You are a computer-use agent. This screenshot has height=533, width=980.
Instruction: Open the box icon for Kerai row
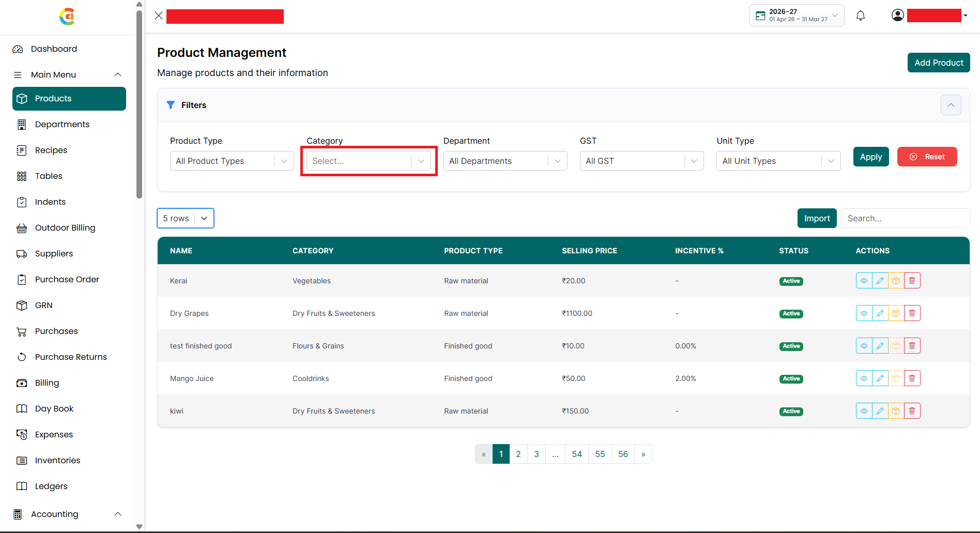896,281
